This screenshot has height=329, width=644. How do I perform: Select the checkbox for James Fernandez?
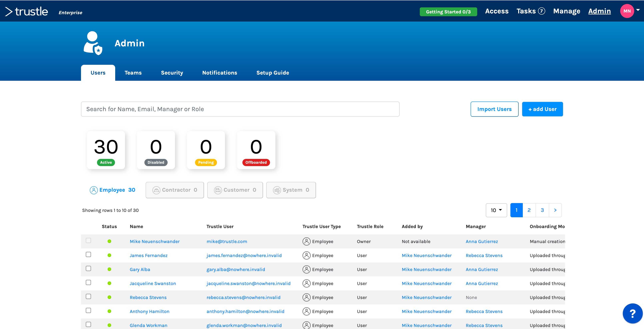coord(88,254)
